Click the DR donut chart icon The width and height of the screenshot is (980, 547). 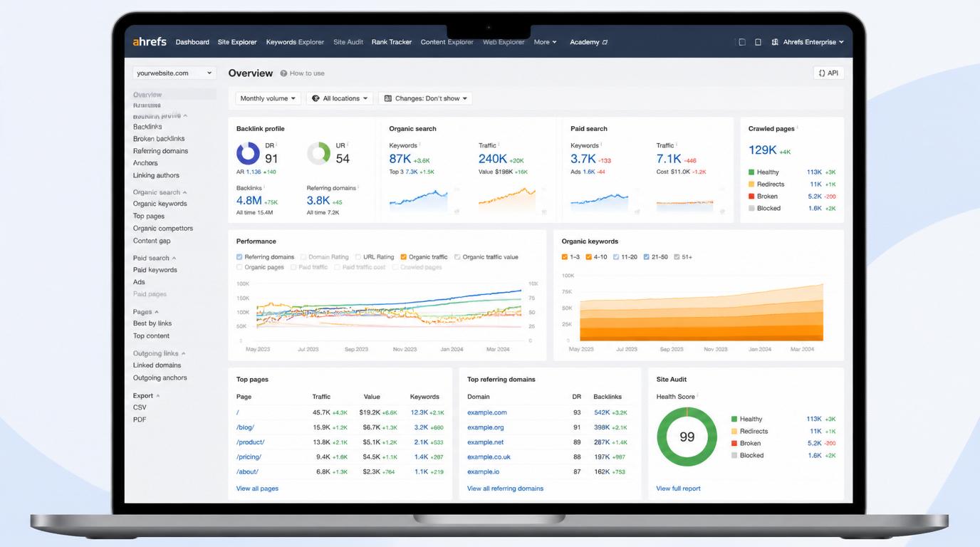point(248,153)
